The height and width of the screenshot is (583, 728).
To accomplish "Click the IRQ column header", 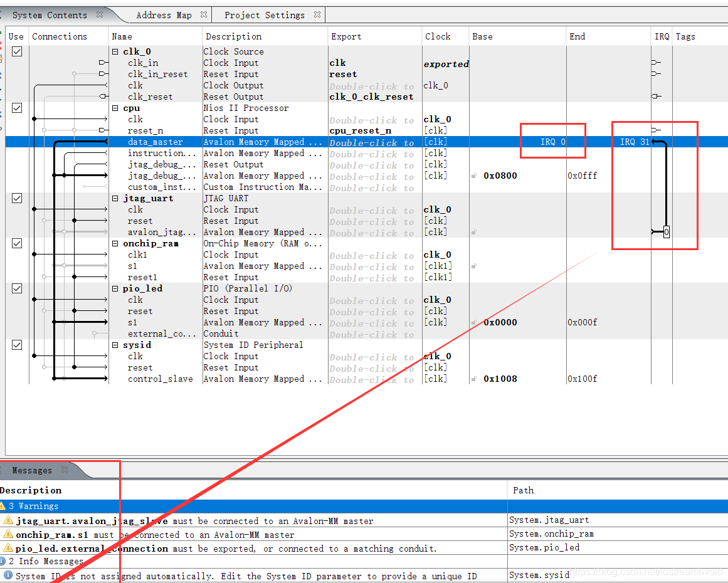I will 662,36.
